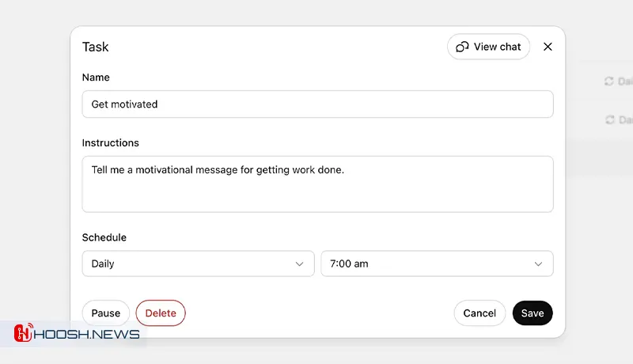Cancel the task edits
The width and height of the screenshot is (633, 364).
click(479, 313)
